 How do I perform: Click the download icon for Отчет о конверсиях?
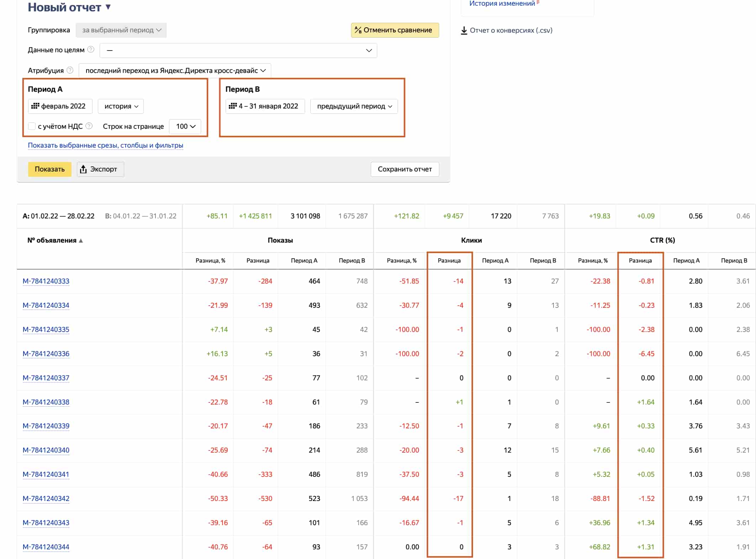(464, 30)
